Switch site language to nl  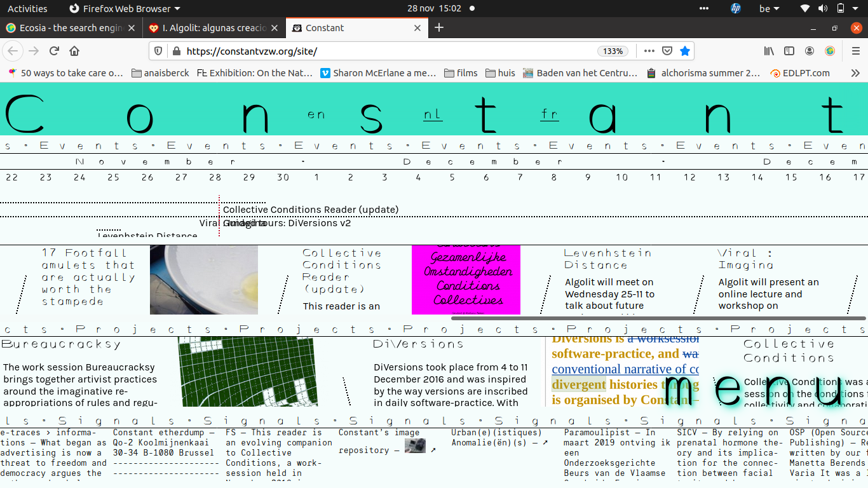[433, 115]
